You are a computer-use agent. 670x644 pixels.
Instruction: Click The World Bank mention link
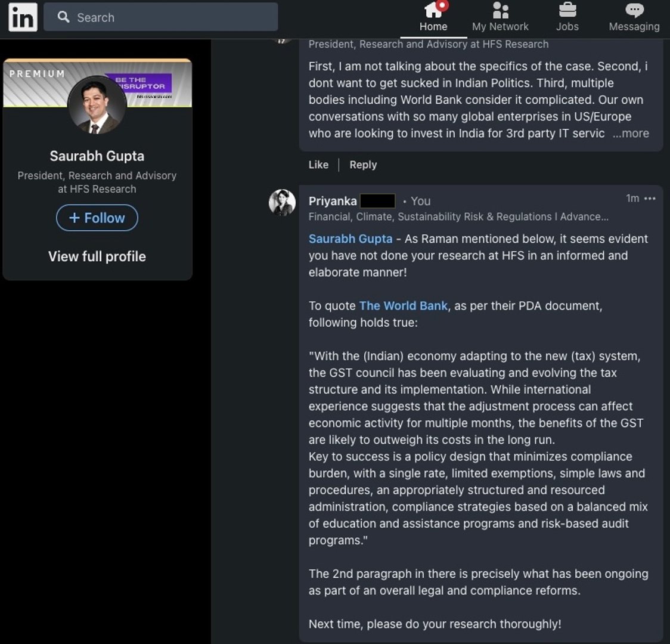[x=404, y=306]
